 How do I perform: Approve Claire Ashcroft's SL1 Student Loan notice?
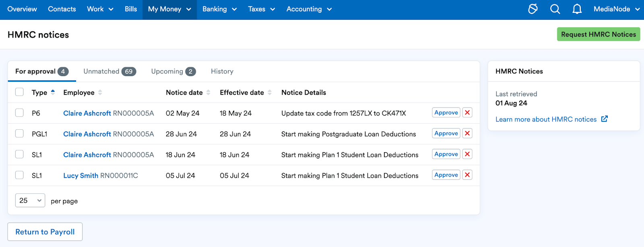(446, 154)
